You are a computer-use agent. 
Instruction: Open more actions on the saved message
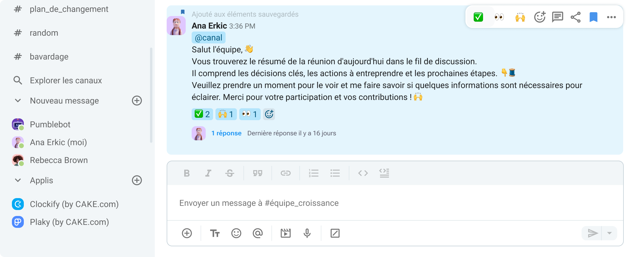pos(612,17)
